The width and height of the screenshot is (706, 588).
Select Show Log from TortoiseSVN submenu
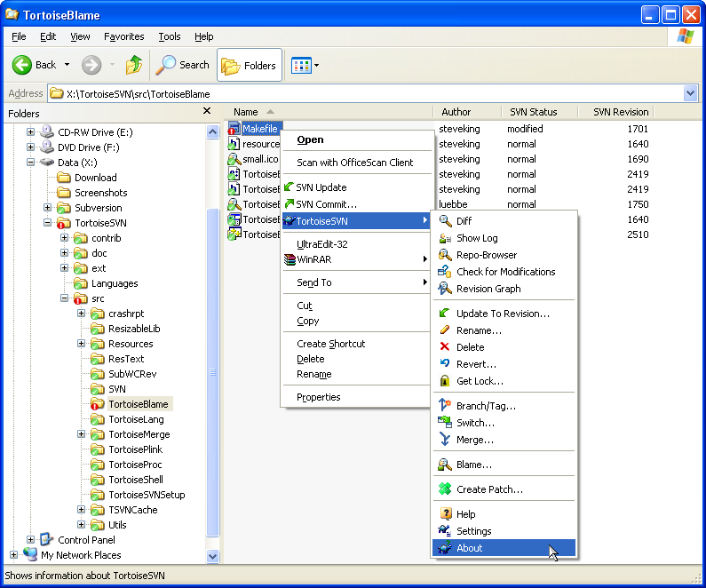pyautogui.click(x=477, y=238)
